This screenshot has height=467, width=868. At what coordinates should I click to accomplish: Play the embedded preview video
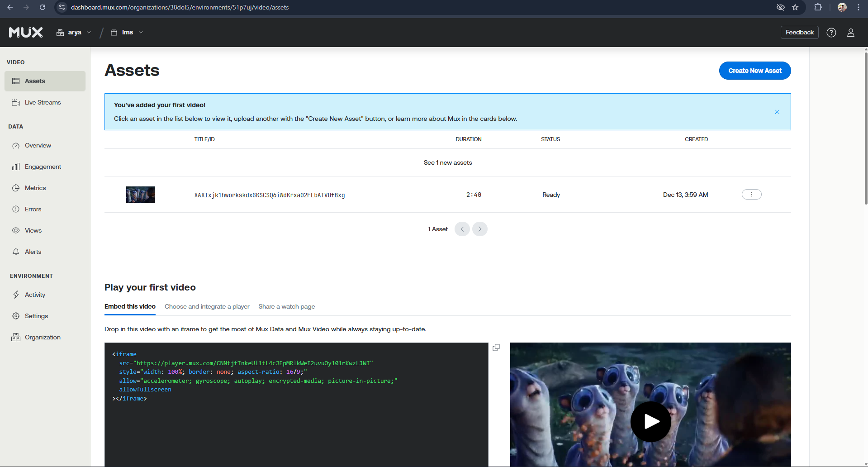click(x=650, y=421)
